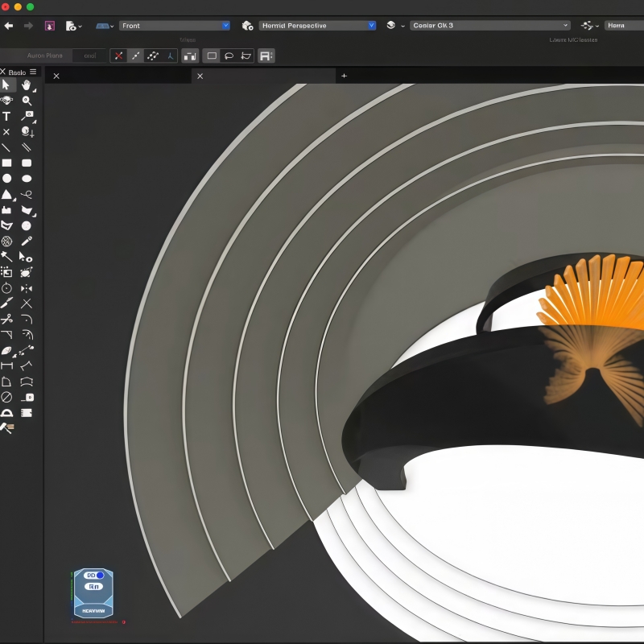The width and height of the screenshot is (644, 644).
Task: Choose the Tape Measure tool
Action: tap(27, 398)
